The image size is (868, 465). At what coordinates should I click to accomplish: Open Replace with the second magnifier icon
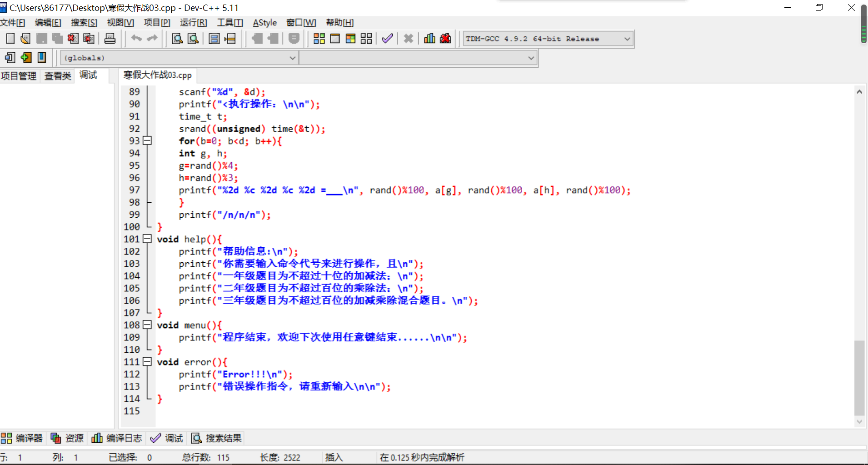click(x=193, y=39)
